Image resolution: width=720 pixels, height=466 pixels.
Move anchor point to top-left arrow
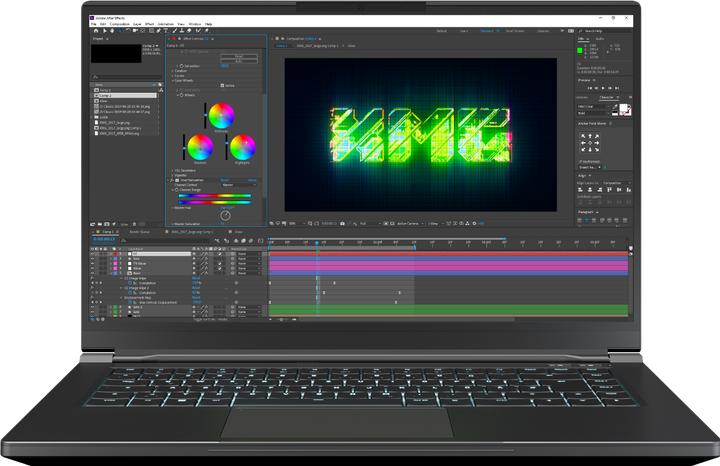pos(583,136)
